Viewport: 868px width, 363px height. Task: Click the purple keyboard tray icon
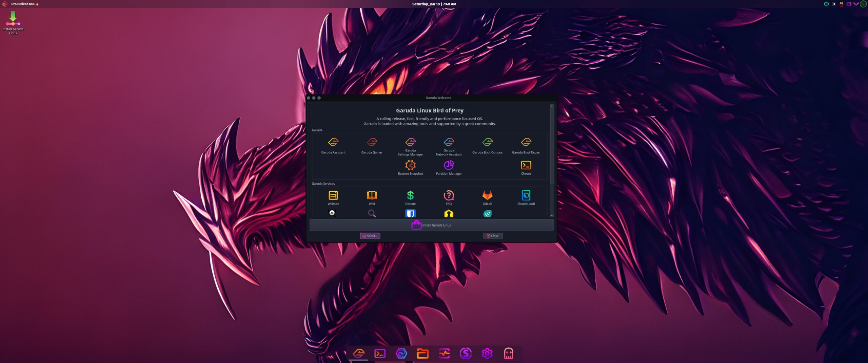849,4
